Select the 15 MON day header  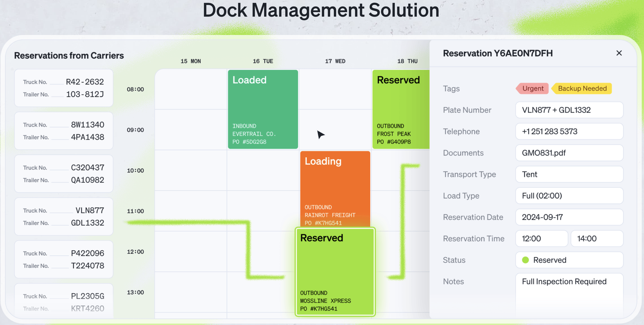coord(190,61)
